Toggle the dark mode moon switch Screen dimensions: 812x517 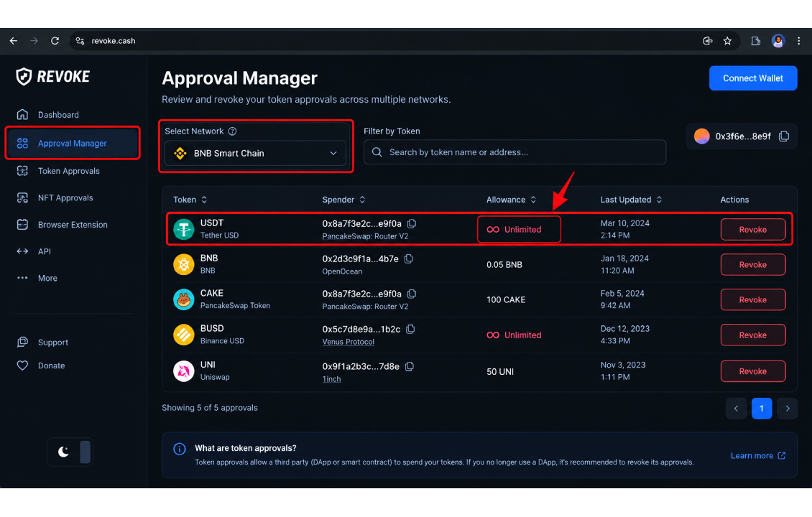click(70, 452)
